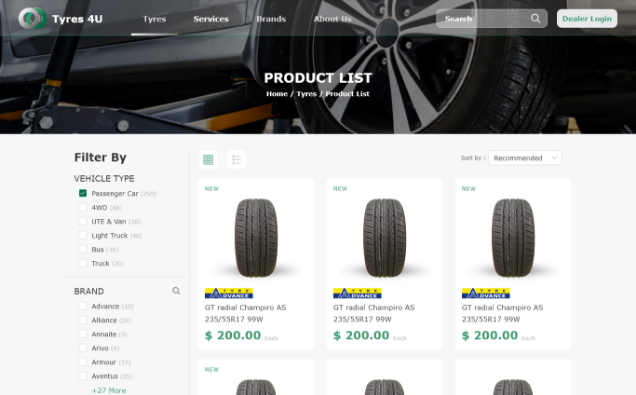Tick the Alliance brand checkbox
This screenshot has width=636, height=395.
point(83,320)
